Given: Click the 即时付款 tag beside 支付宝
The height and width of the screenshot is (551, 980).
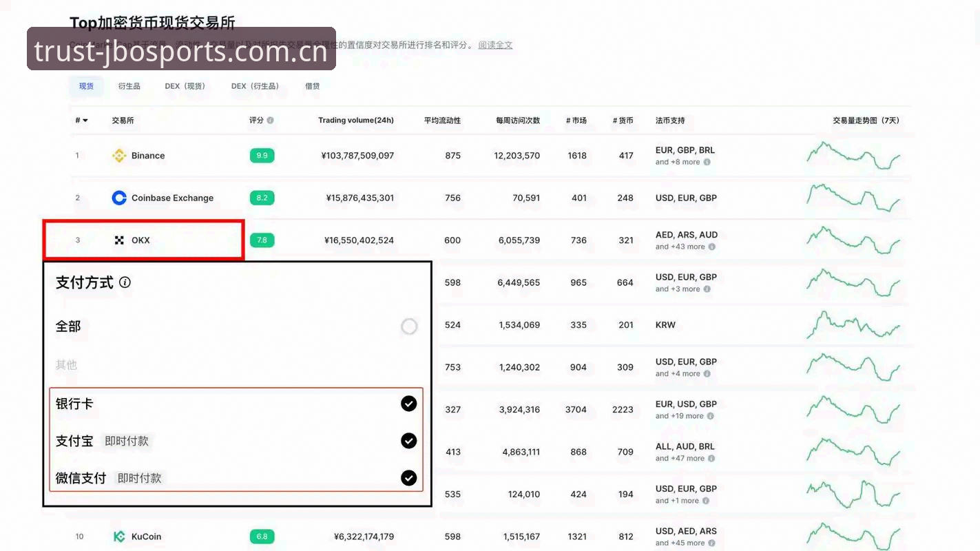Looking at the screenshot, I should (127, 441).
